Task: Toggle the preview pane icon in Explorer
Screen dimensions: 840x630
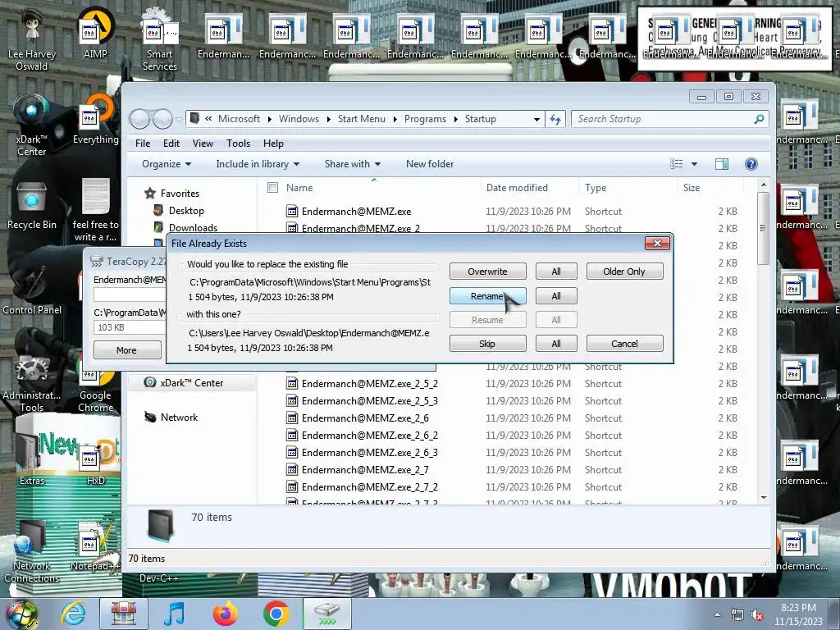Action: (722, 164)
